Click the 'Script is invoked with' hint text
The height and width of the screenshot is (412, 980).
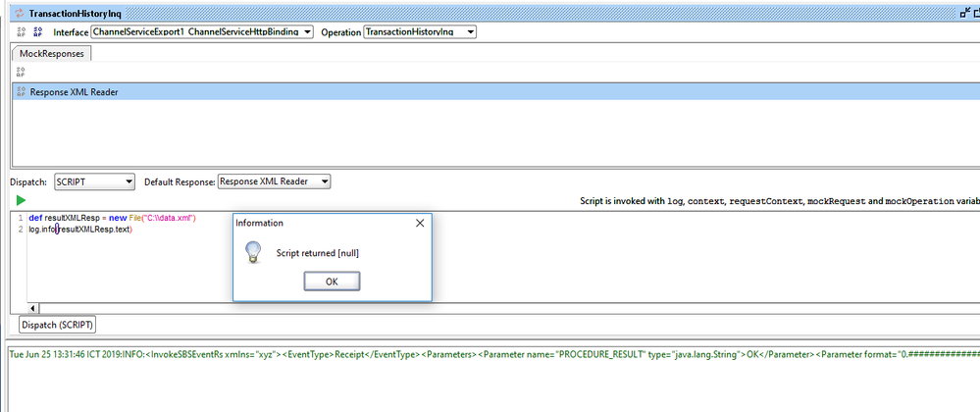click(x=780, y=201)
